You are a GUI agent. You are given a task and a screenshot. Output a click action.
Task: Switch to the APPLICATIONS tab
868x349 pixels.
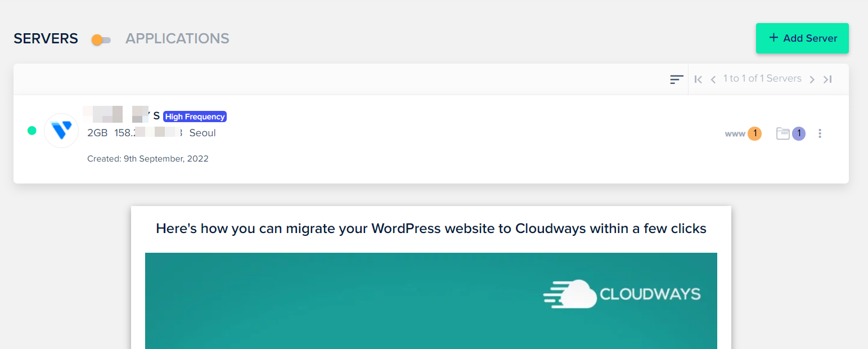click(177, 38)
